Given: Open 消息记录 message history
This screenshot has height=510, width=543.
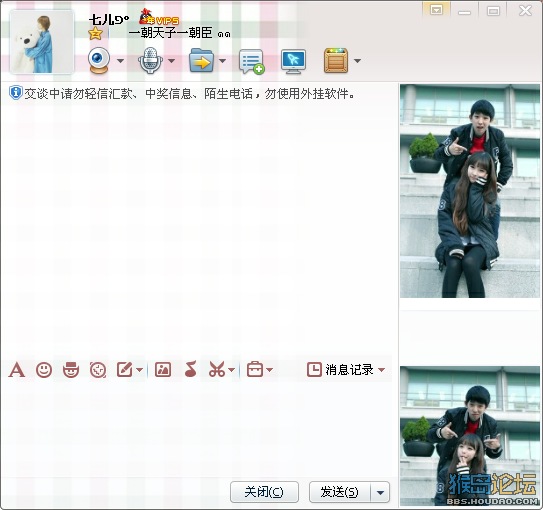Looking at the screenshot, I should tap(340, 370).
